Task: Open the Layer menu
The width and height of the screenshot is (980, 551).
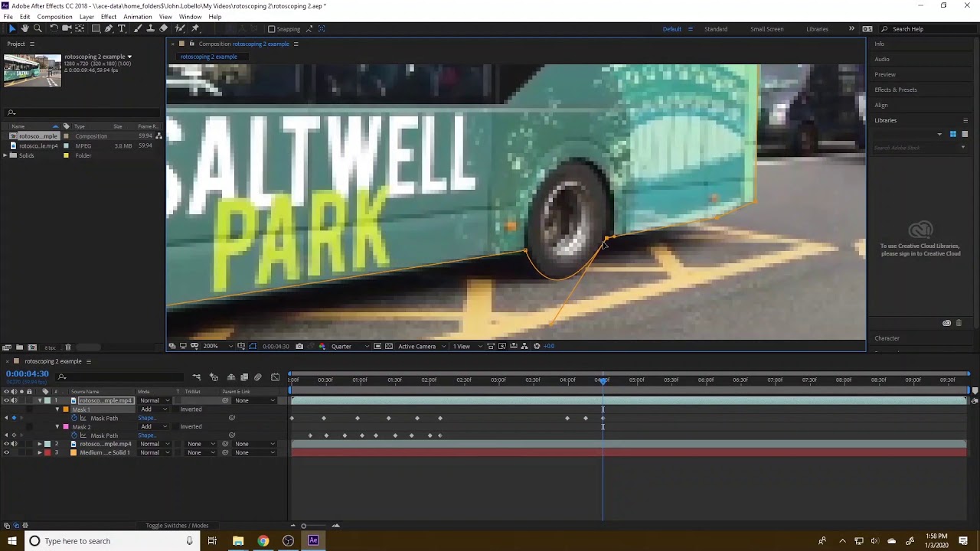Action: pos(87,16)
